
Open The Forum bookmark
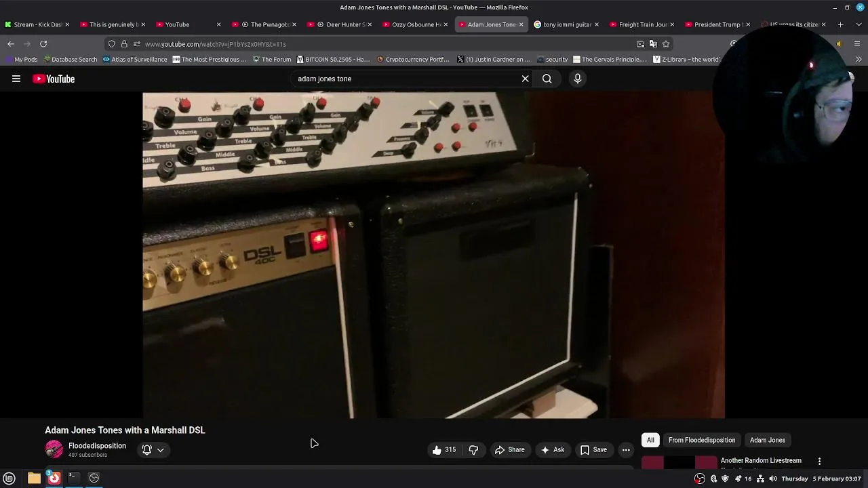pyautogui.click(x=272, y=59)
